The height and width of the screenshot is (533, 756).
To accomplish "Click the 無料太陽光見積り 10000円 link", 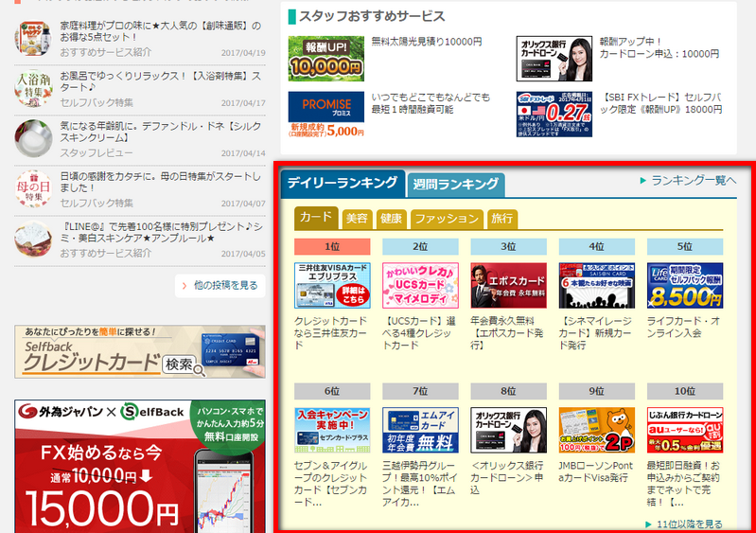I will coord(427,42).
